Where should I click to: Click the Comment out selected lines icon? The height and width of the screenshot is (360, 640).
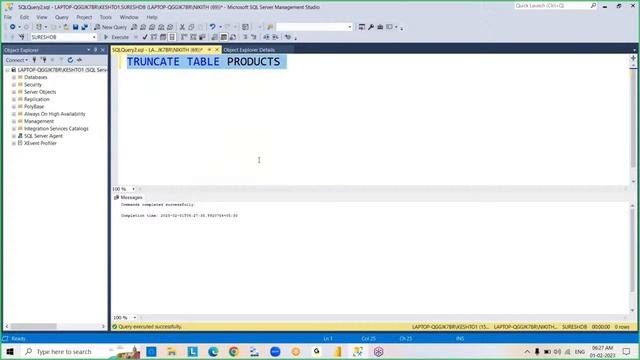tap(245, 37)
